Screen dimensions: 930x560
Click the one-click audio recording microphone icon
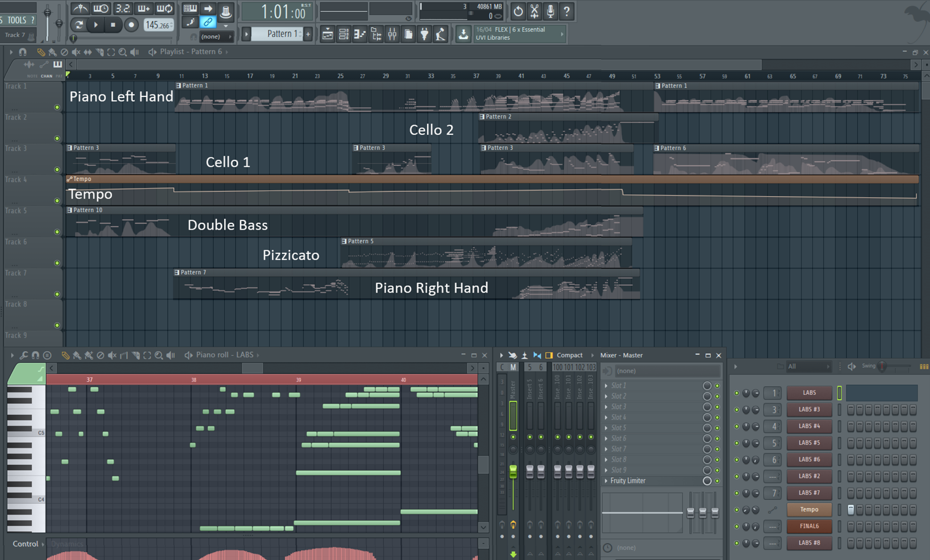point(550,11)
